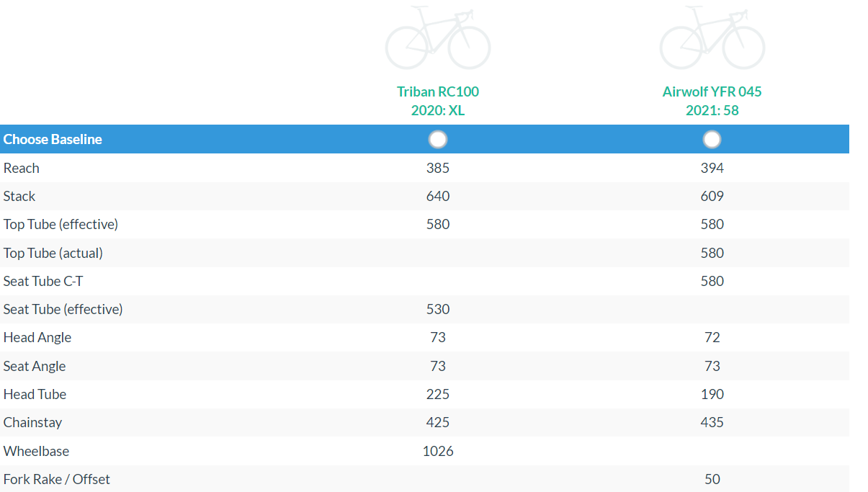Click the Choose Baseline header label
The width and height of the screenshot is (868, 492).
53,139
